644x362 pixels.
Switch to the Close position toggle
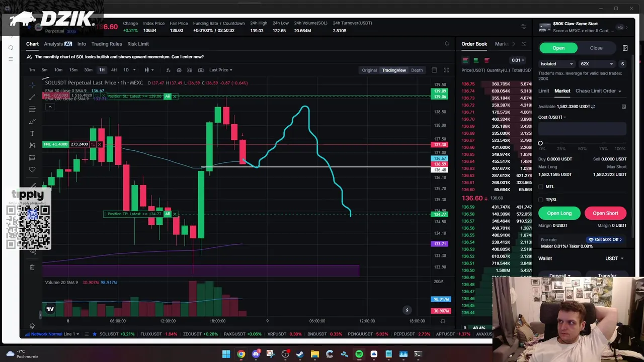[596, 48]
